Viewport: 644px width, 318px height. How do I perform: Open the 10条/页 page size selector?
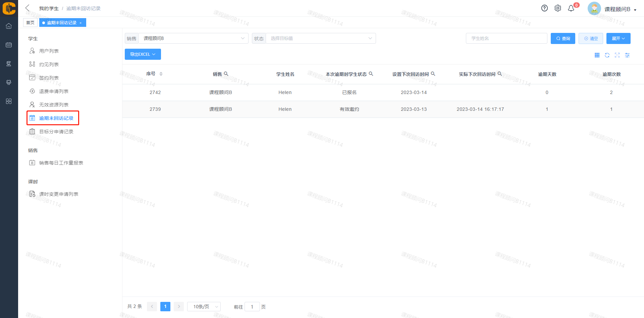pyautogui.click(x=204, y=307)
